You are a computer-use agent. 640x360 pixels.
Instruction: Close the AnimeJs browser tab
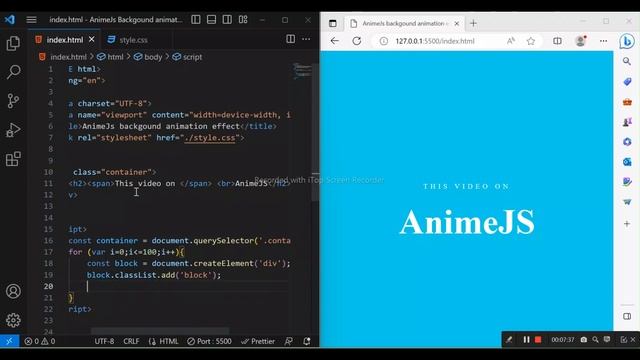[x=457, y=24]
